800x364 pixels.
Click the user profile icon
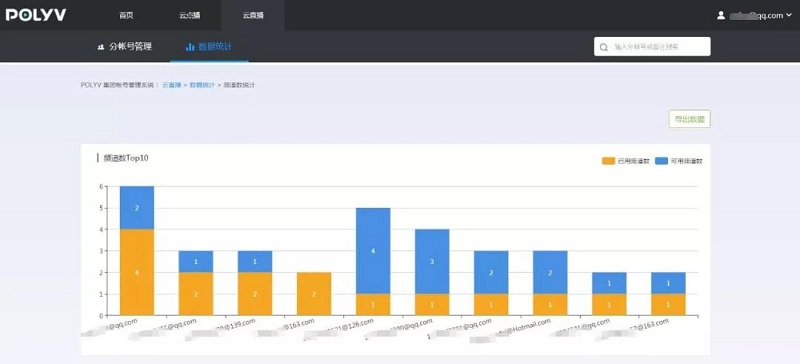point(721,15)
